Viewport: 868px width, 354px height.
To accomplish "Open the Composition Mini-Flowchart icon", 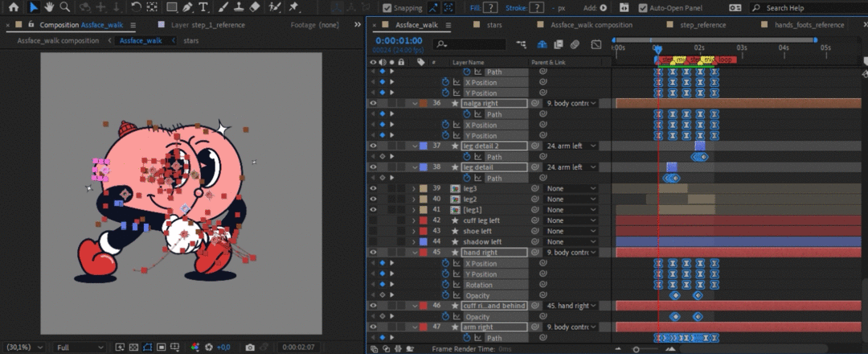I will point(521,44).
